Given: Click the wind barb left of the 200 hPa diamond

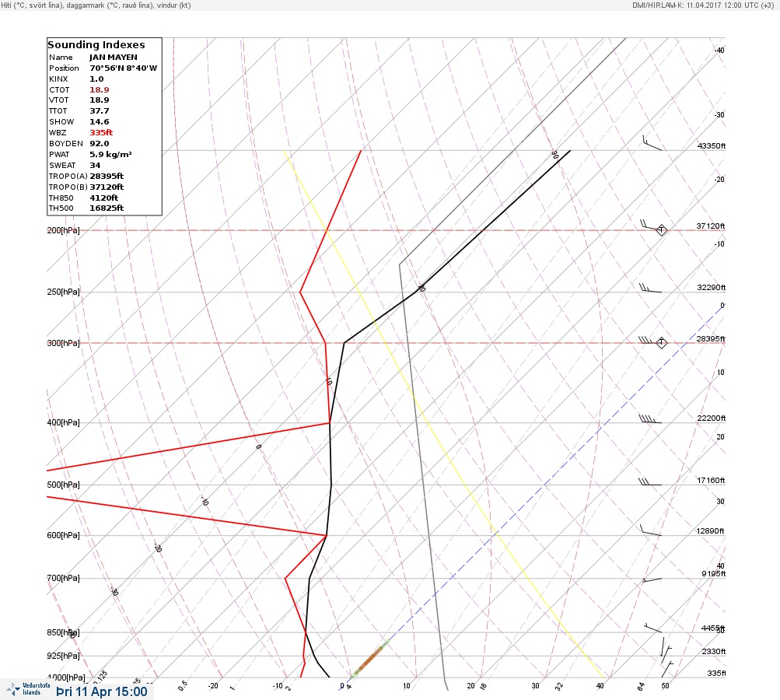Looking at the screenshot, I should [647, 225].
